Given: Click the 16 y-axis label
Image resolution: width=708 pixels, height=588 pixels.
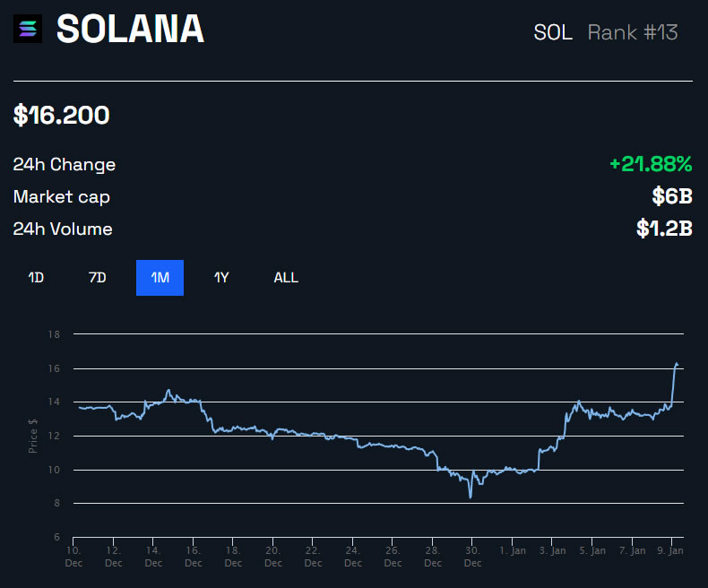Looking at the screenshot, I should click(x=54, y=368).
